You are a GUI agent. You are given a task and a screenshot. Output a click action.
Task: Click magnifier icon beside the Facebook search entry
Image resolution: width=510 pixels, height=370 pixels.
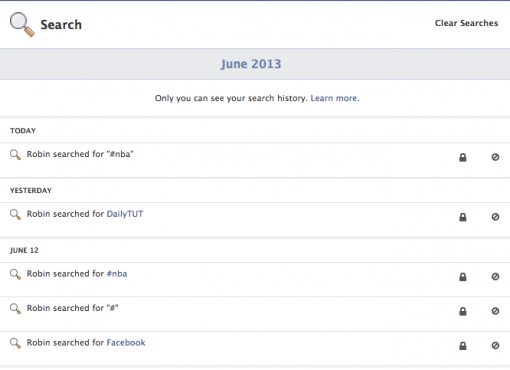(15, 343)
